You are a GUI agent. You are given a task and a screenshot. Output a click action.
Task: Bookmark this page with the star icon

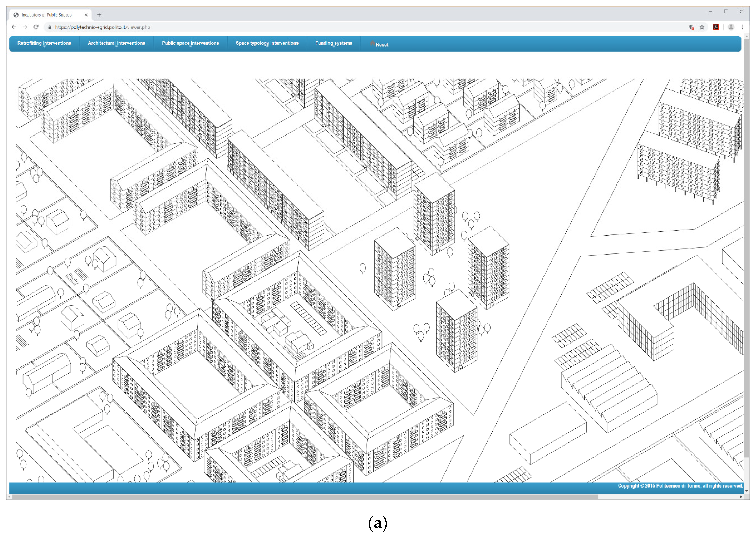[702, 27]
